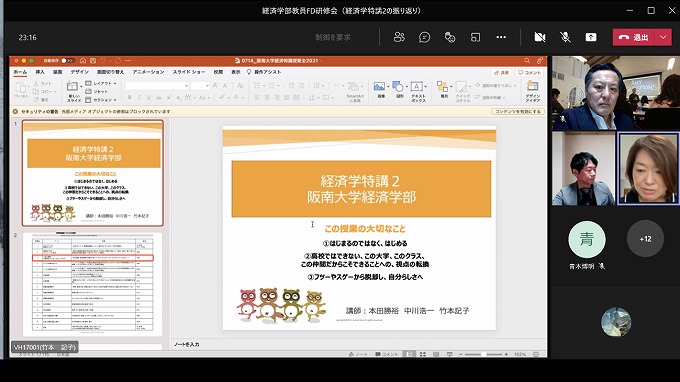
Task: Click the share content tray icon
Action: 591,37
